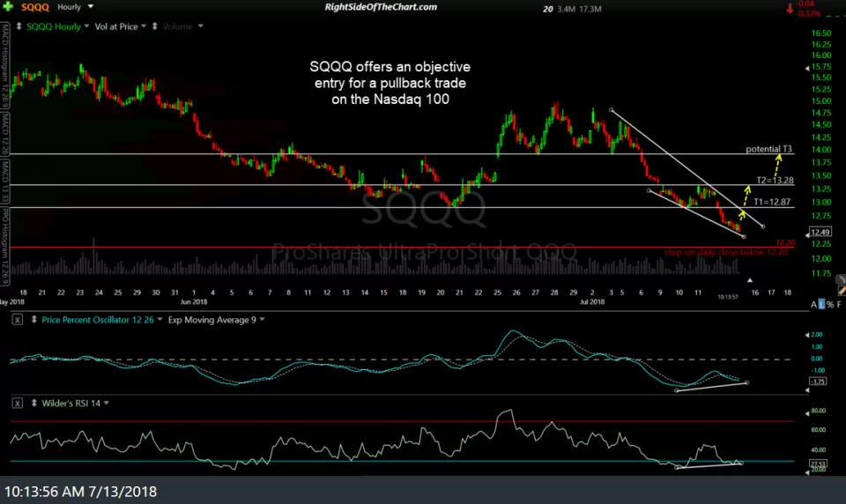Viewport: 846px width, 504px height.
Task: Click the chart annotation about pullback trade
Action: pos(390,83)
